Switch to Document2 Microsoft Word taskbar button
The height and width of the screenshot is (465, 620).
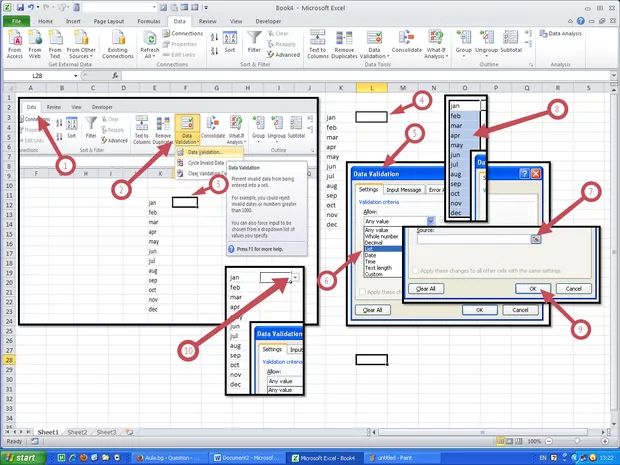click(247, 458)
